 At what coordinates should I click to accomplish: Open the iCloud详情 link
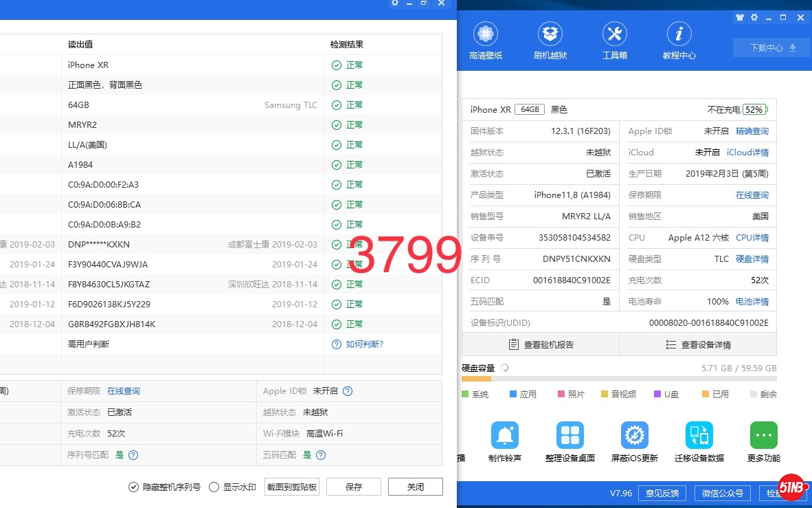point(747,153)
